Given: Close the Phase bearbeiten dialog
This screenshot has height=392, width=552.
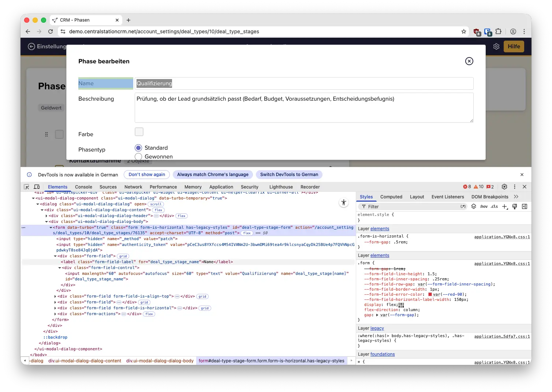Looking at the screenshot, I should [469, 61].
